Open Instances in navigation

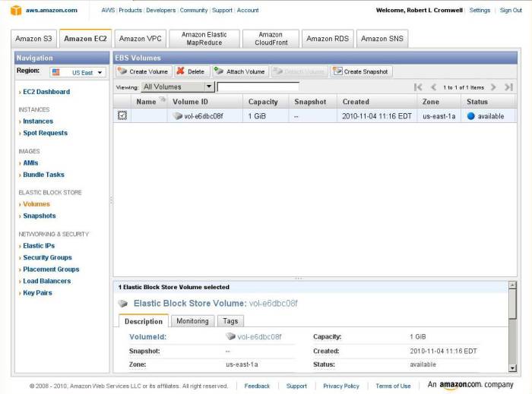(38, 121)
